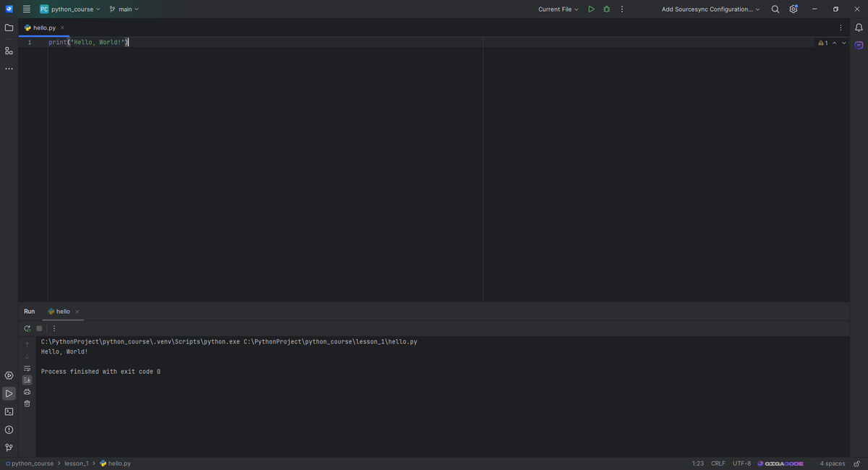Screen dimensions: 868x470
Task: Open the Terminal tool window
Action: pyautogui.click(x=9, y=411)
